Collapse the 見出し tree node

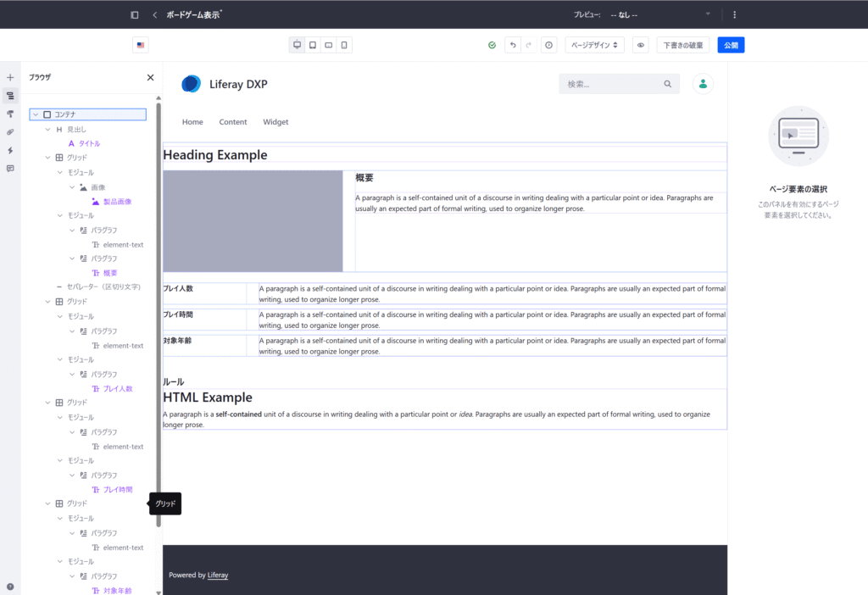point(47,130)
